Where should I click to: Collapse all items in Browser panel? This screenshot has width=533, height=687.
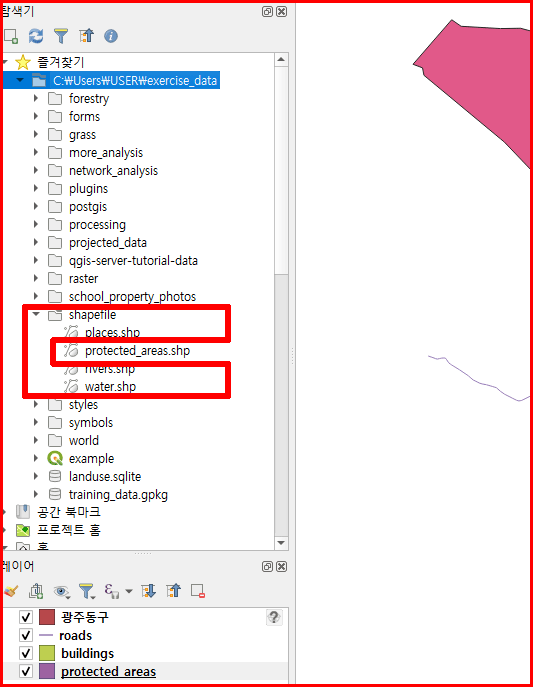point(86,36)
